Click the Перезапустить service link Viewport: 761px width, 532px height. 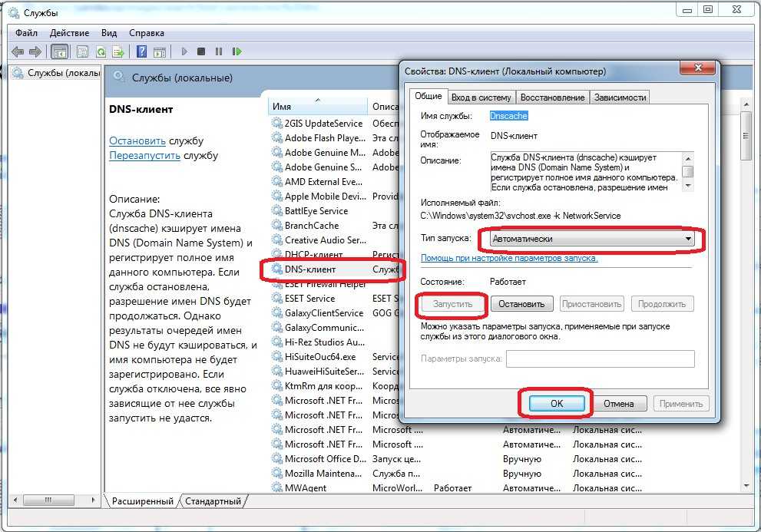[x=144, y=155]
